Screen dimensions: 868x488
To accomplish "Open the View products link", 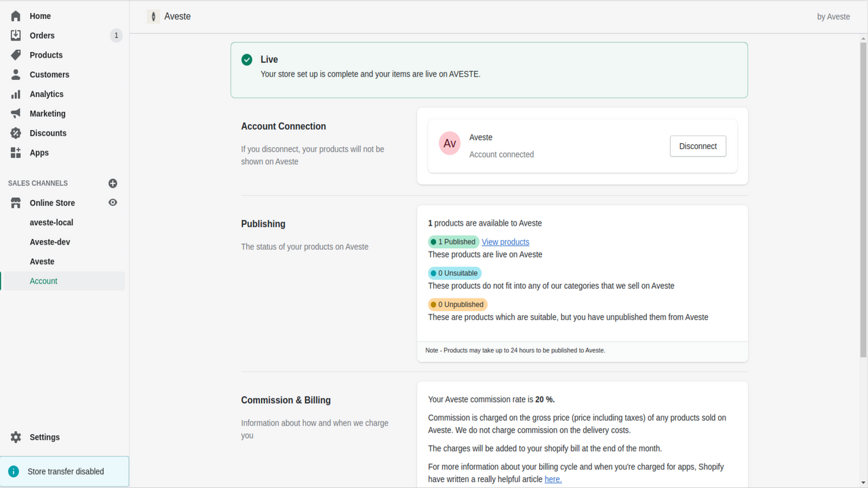I will coord(505,241).
